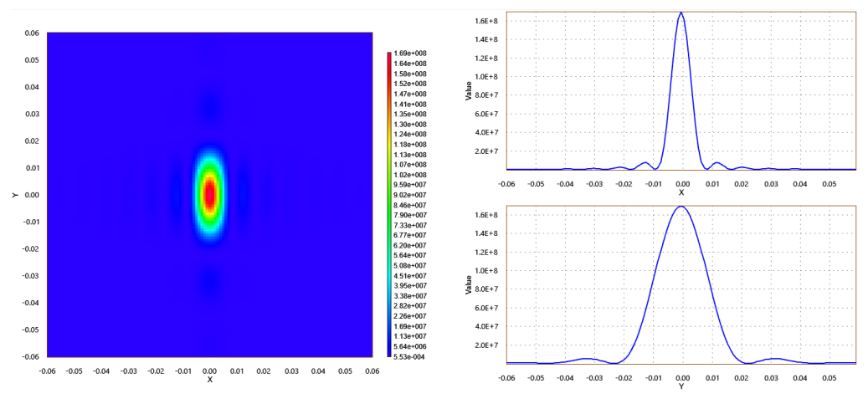Click the main peak of the X profile curve
868x404 pixels.
coord(681,13)
